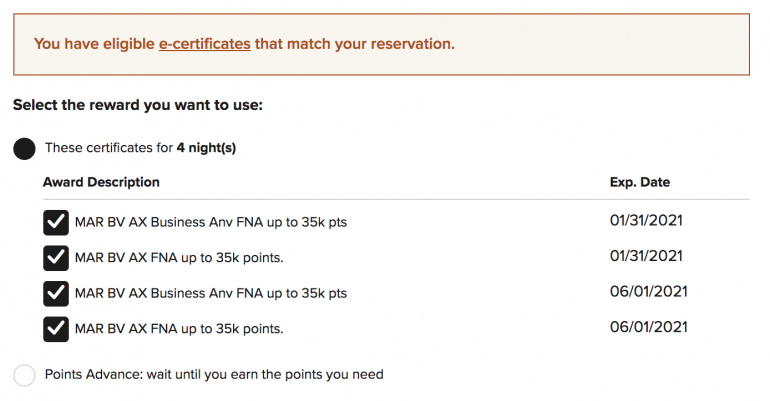Uncheck MAR BV AX FNA checkbox expiring 01/31/2021
770x401 pixels.
pos(56,258)
